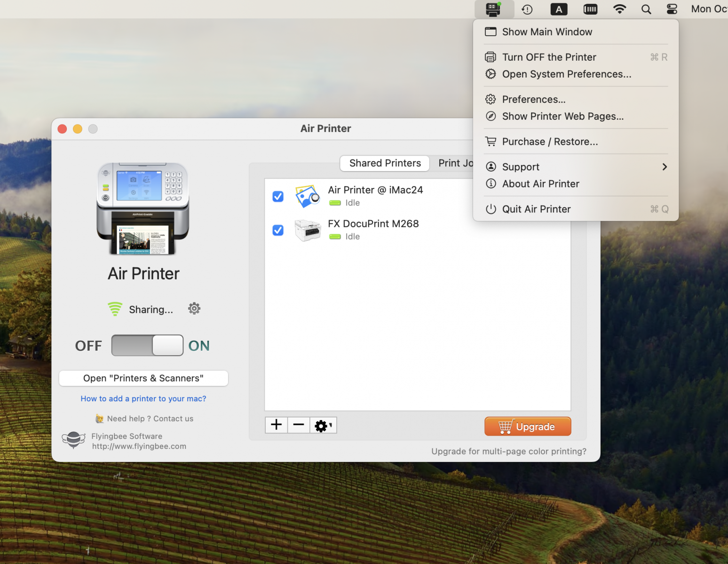Click the large Air Printer app image
Viewport: 728px width, 564px height.
coord(143,209)
